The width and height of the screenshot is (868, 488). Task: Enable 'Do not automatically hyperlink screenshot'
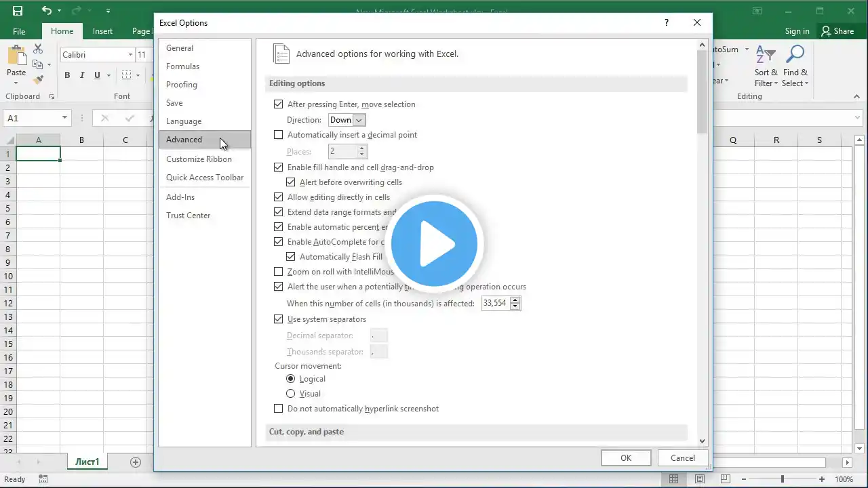coord(278,409)
